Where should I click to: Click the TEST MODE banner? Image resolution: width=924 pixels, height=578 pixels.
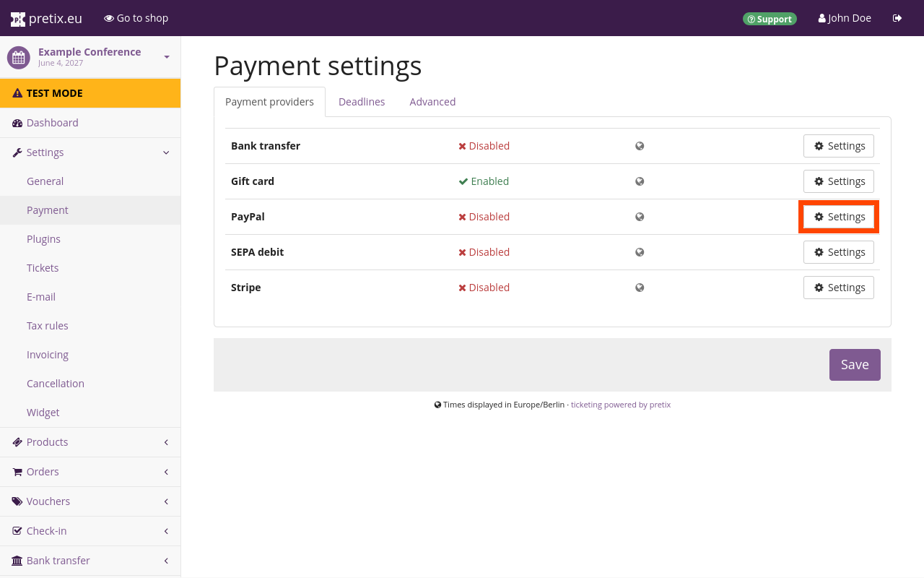90,93
